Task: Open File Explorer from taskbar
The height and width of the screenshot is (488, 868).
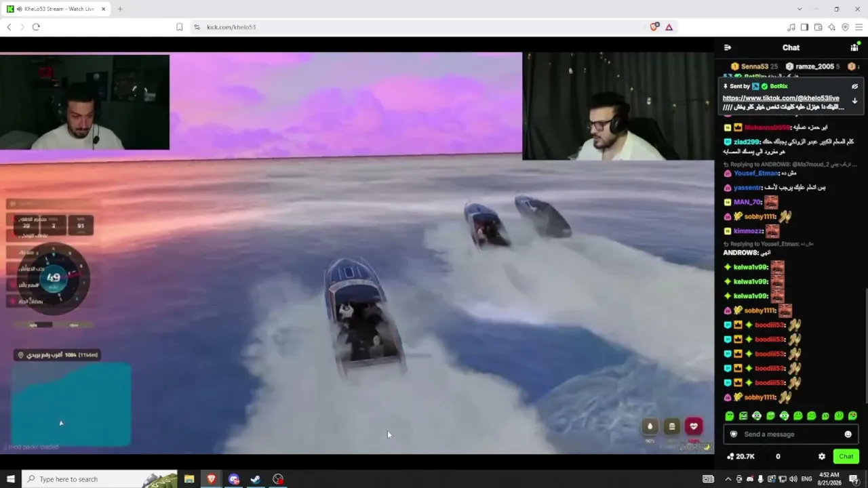Action: 189,479
